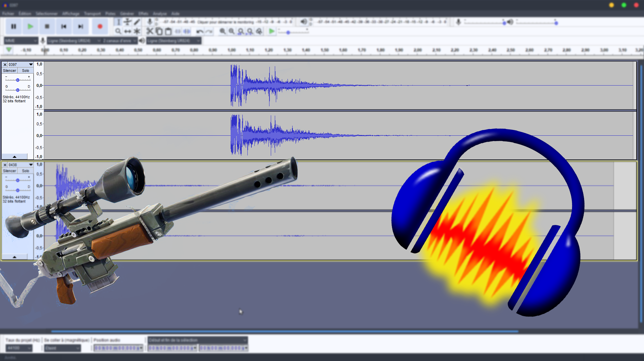The image size is (644, 361).
Task: Adjust the pan slider on track 0397
Action: tap(18, 90)
